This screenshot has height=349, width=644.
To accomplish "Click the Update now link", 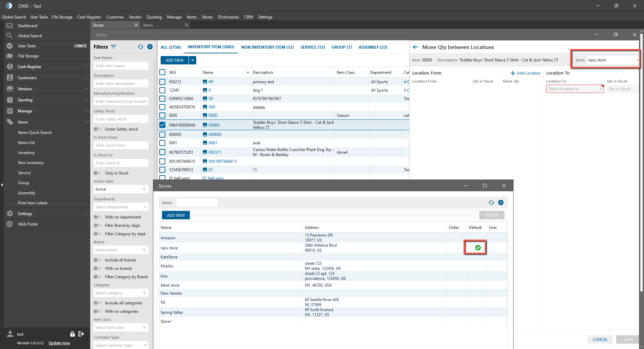I will 59,343.
